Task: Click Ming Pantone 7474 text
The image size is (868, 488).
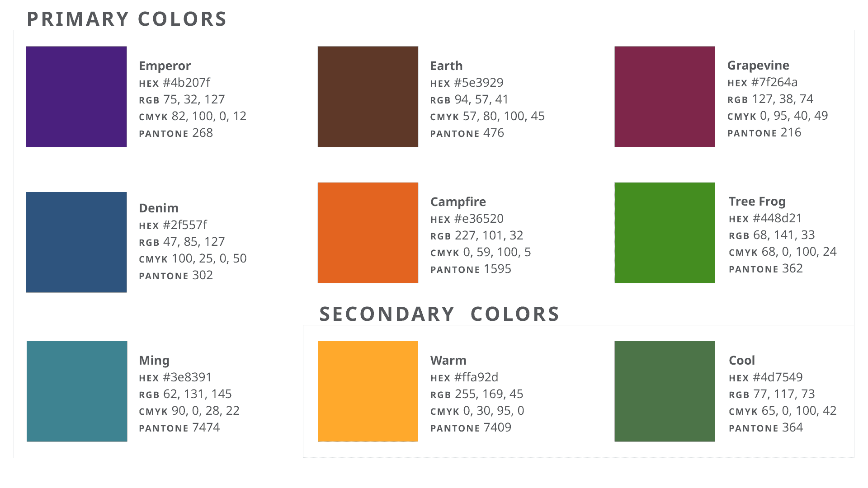Action: (179, 427)
